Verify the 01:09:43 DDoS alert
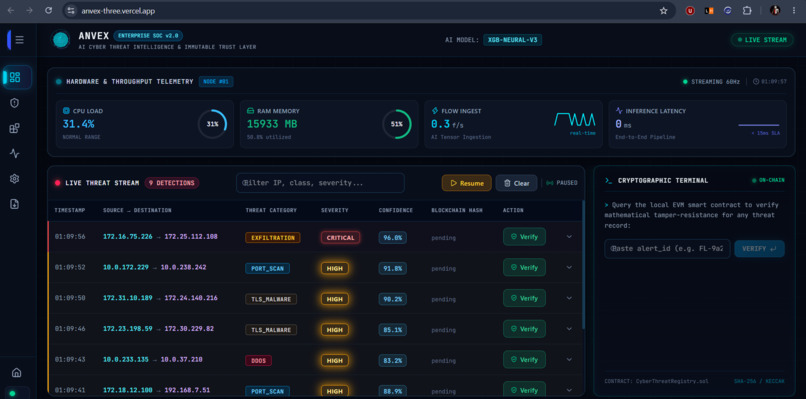Viewport: 806px width, 399px height. point(524,360)
